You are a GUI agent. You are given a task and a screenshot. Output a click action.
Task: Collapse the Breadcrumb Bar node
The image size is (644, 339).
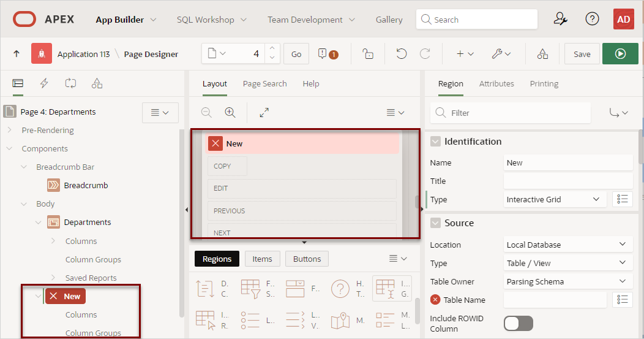(x=24, y=167)
